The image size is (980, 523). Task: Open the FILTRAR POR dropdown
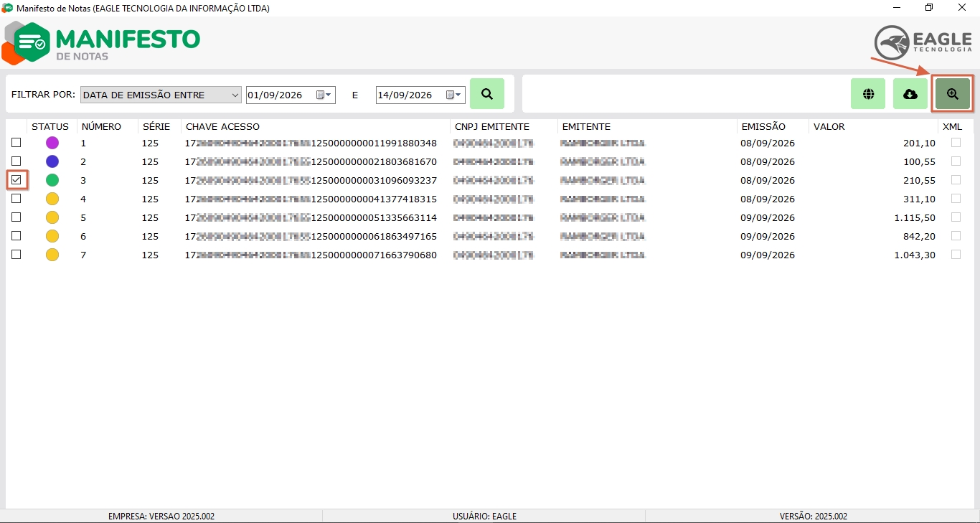[x=161, y=95]
